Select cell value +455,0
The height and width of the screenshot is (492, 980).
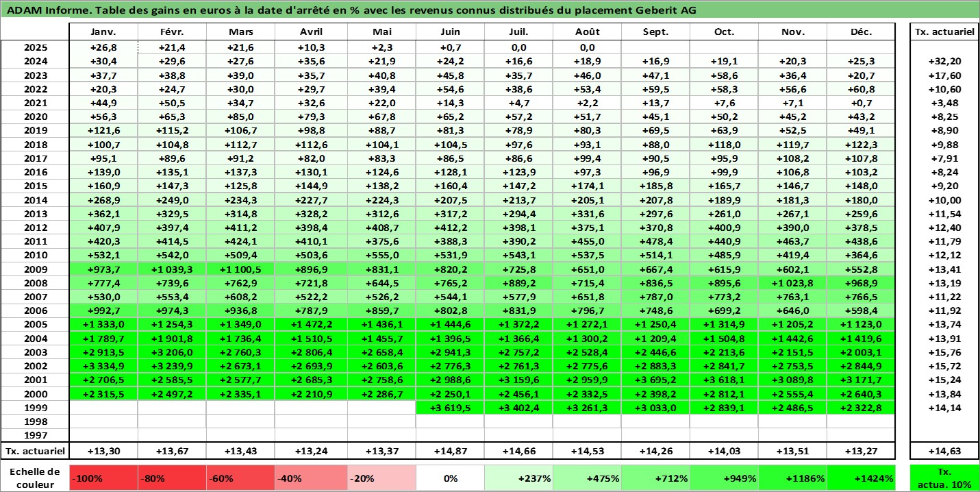(587, 241)
